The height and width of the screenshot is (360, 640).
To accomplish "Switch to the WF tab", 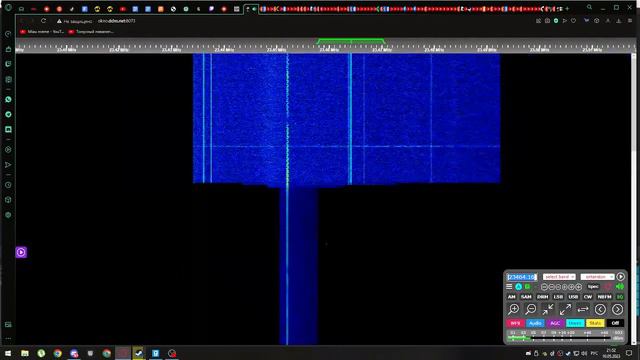I will click(515, 323).
